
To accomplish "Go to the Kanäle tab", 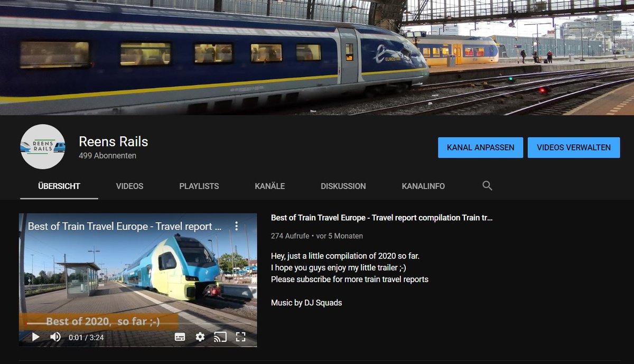I will coord(270,186).
